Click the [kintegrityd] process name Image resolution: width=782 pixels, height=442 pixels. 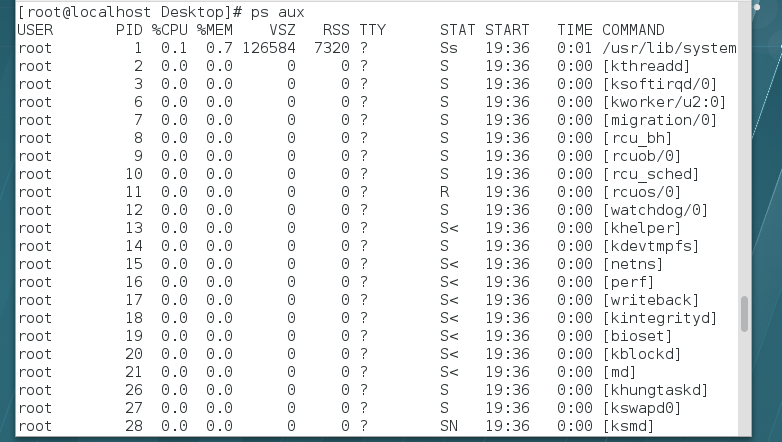click(x=660, y=318)
